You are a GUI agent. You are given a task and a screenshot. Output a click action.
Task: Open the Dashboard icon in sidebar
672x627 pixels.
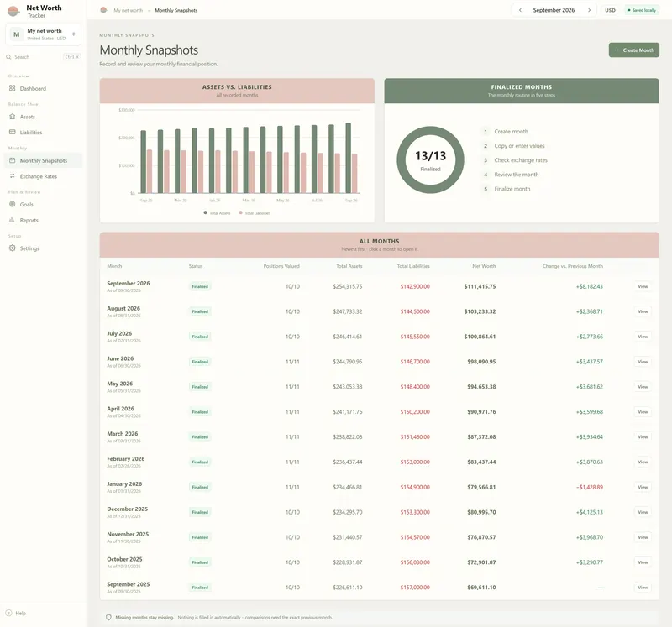[12, 88]
